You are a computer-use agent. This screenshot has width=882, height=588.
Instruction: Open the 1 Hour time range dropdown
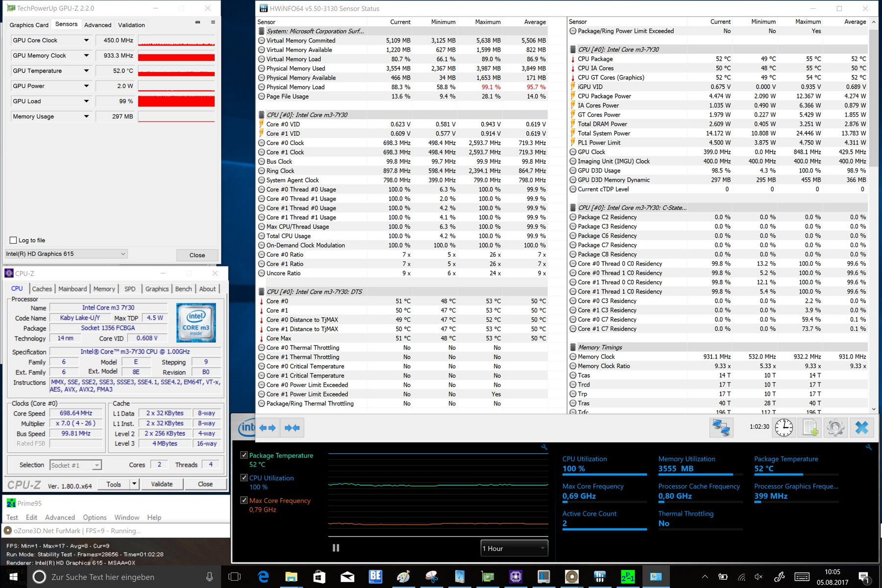coord(514,548)
